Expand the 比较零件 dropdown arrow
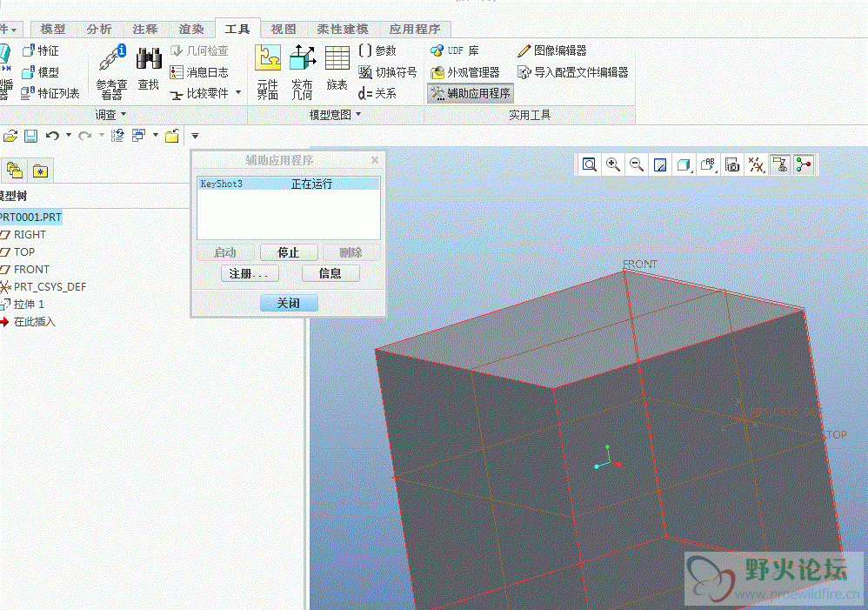This screenshot has width=868, height=610. click(x=238, y=92)
